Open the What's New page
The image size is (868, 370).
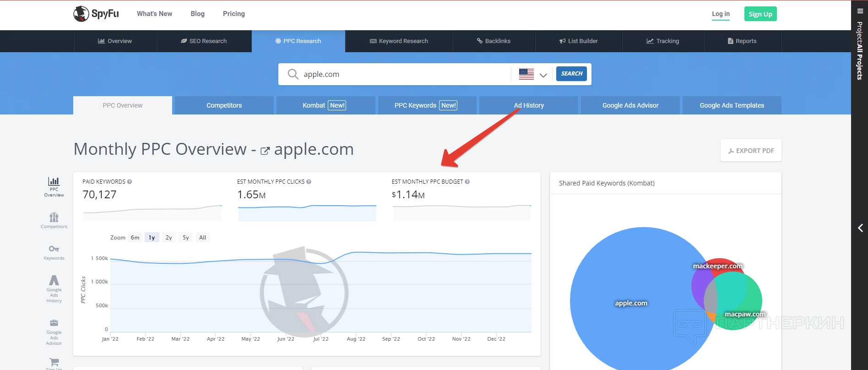[154, 14]
